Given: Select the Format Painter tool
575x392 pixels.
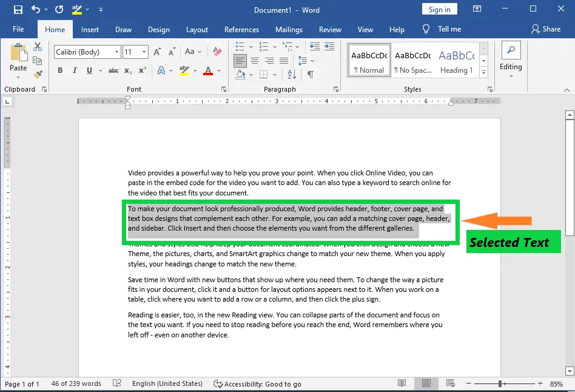Looking at the screenshot, I should [38, 74].
